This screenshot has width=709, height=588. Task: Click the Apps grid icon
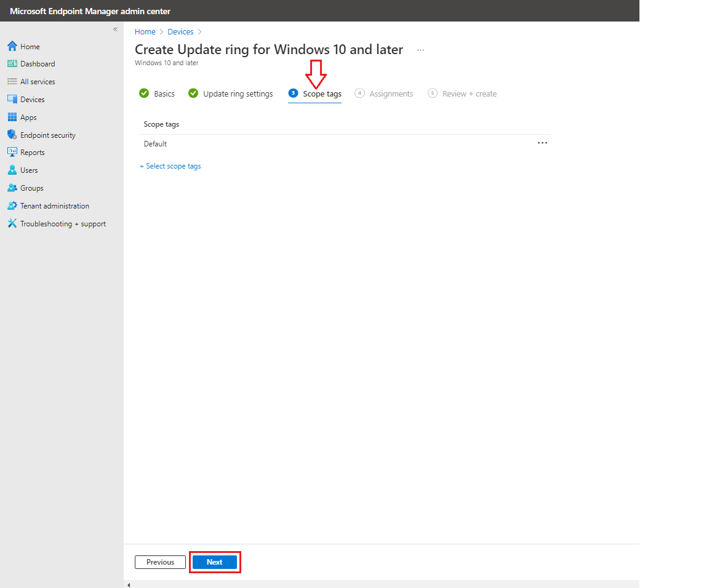12,117
